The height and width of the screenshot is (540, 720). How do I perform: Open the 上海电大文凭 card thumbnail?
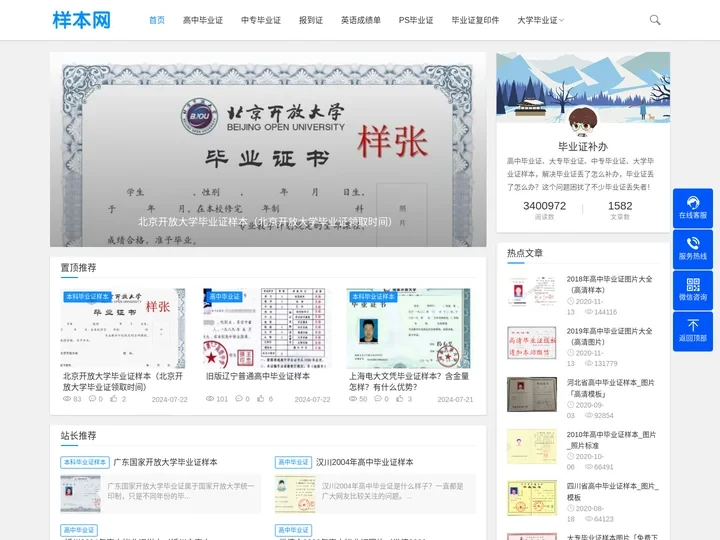(409, 328)
